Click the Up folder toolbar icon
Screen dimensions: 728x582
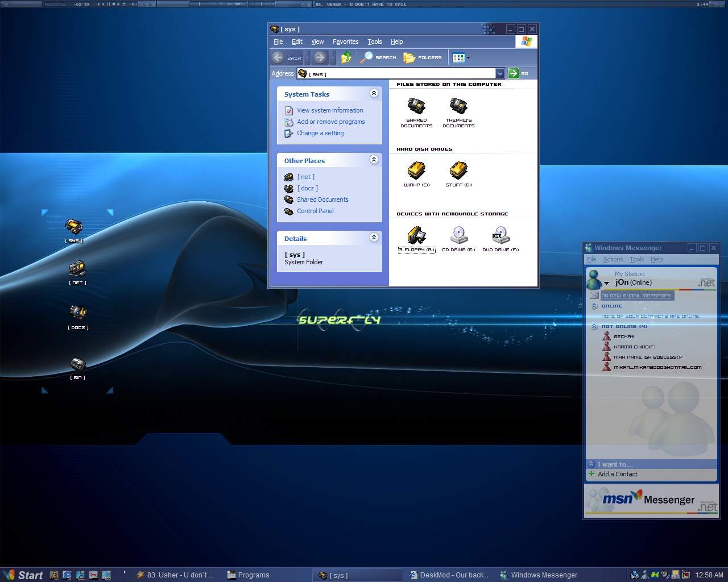click(346, 57)
